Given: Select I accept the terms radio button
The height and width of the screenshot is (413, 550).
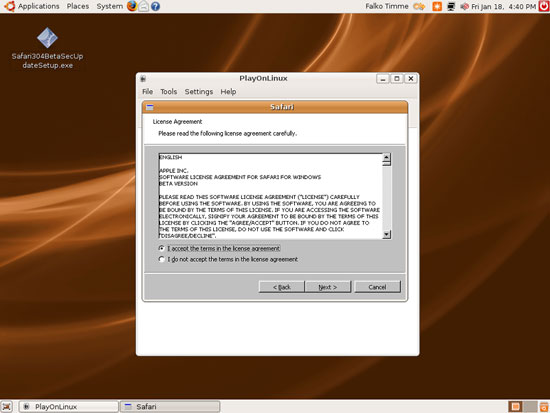Looking at the screenshot, I should click(x=161, y=248).
